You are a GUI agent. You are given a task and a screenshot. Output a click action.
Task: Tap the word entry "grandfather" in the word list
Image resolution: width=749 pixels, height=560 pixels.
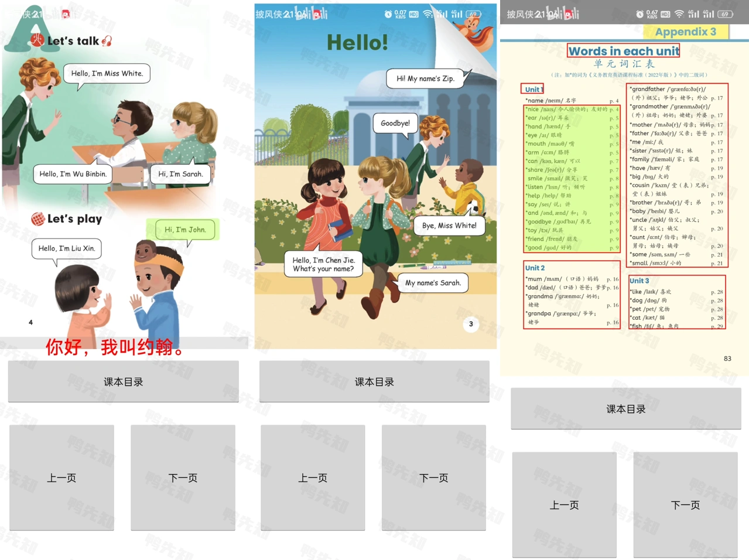[x=676, y=94]
